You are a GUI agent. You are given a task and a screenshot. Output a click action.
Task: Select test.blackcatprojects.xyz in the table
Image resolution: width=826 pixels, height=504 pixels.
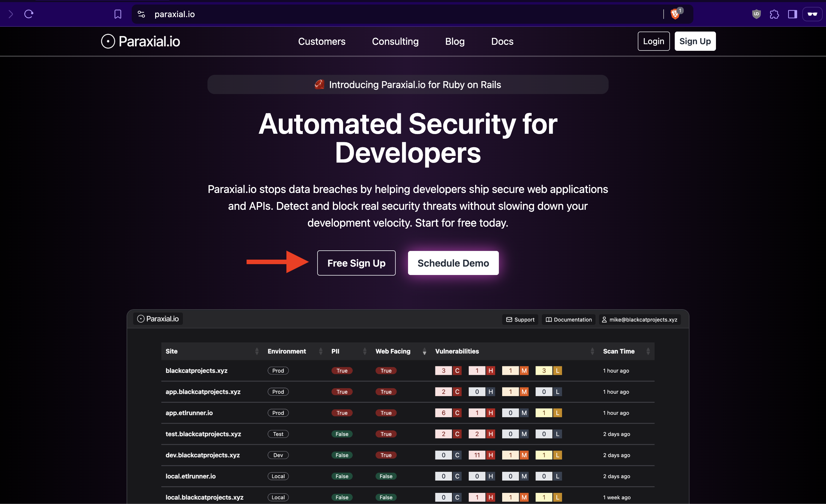tap(203, 434)
